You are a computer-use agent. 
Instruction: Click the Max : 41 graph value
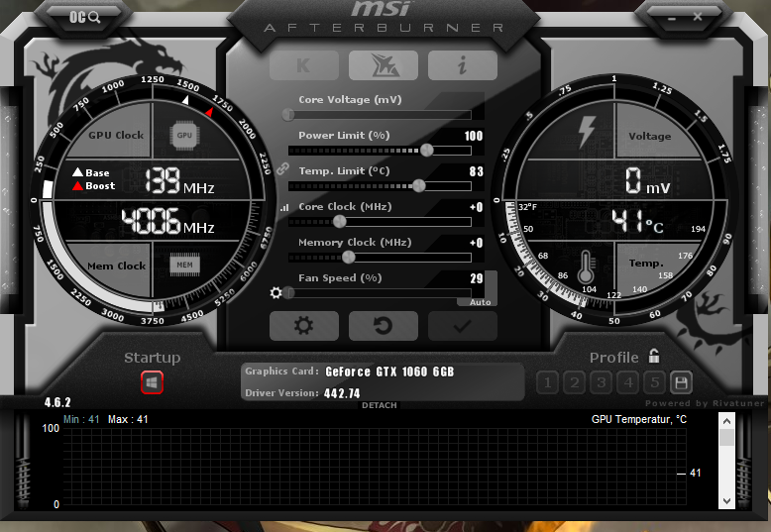pyautogui.click(x=128, y=419)
